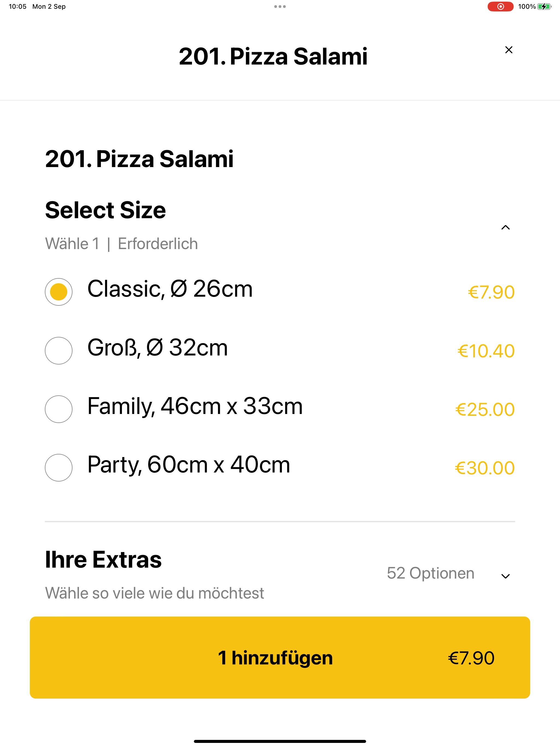
Task: Click the €7.90 total on add button
Action: click(x=471, y=658)
